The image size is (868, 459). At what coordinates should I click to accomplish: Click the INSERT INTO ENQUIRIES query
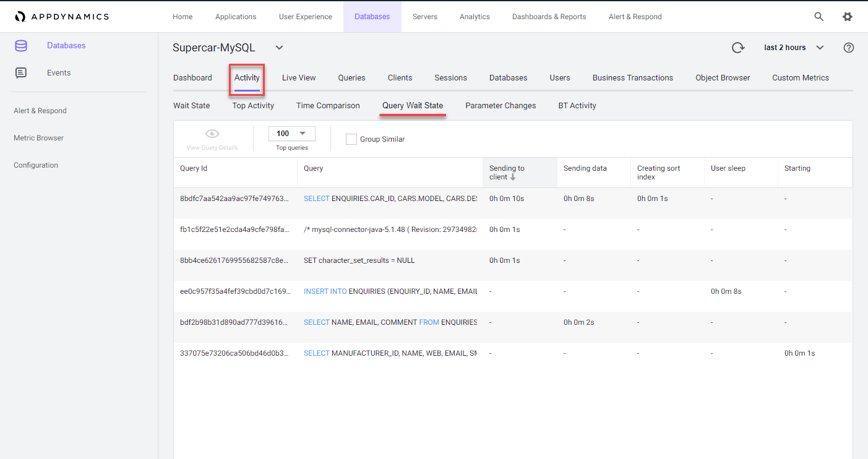(390, 291)
